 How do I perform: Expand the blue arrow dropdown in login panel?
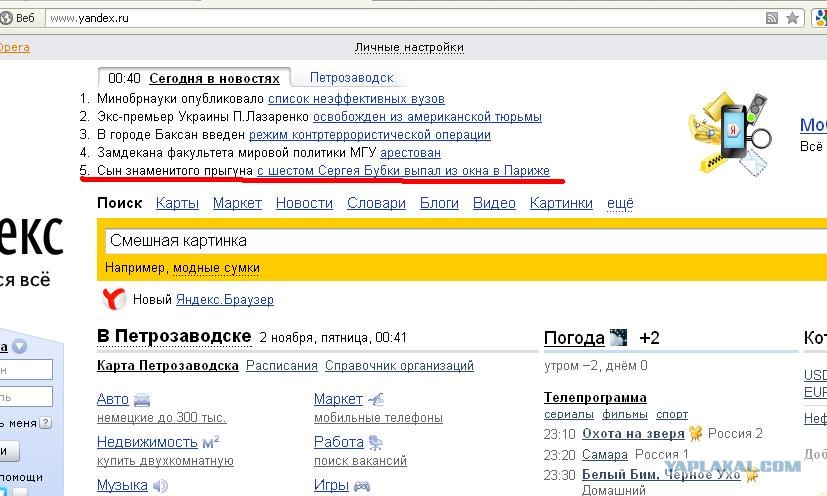tap(20, 347)
